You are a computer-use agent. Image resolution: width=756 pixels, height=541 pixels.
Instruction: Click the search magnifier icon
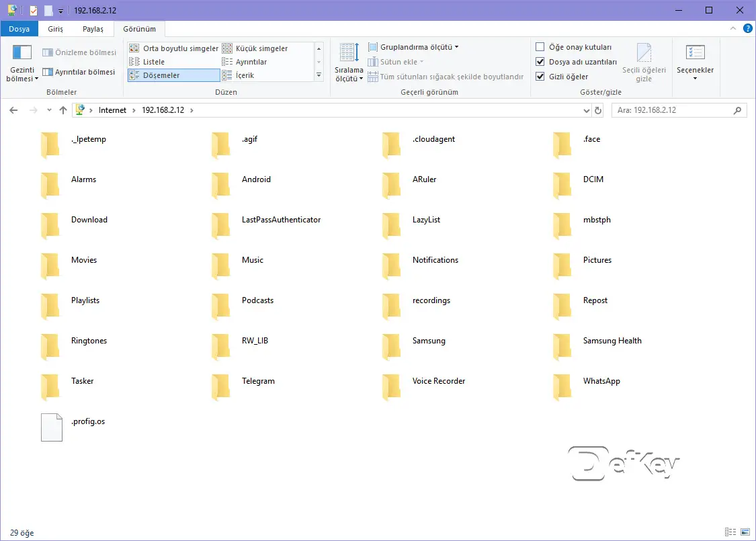tap(737, 110)
